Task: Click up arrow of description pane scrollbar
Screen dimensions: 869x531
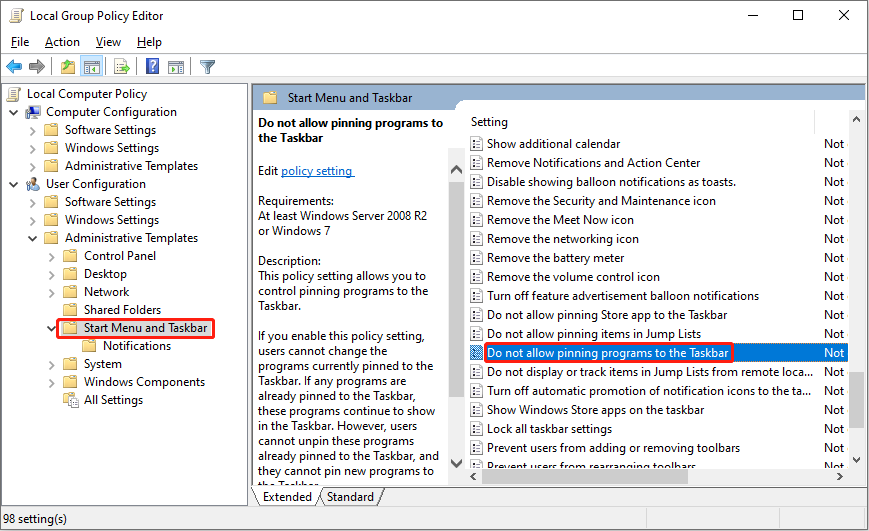Action: (456, 170)
